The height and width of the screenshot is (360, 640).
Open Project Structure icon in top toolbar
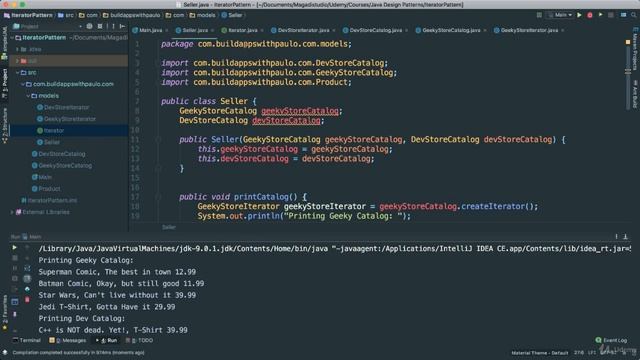click(624, 15)
